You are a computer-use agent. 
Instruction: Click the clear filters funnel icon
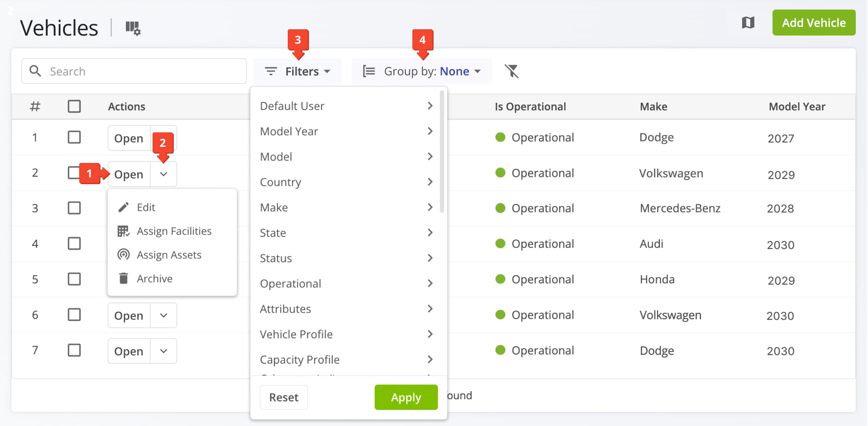tap(512, 71)
